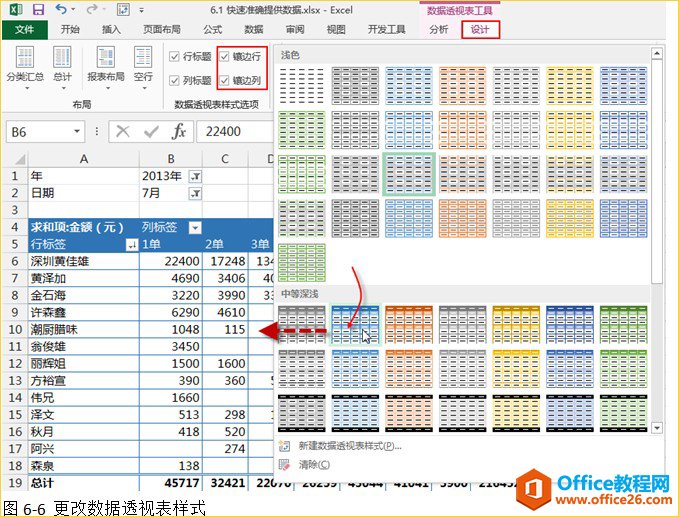Click the gallery scrollbar up arrow
Screen dimensions: 679x517
point(657,53)
